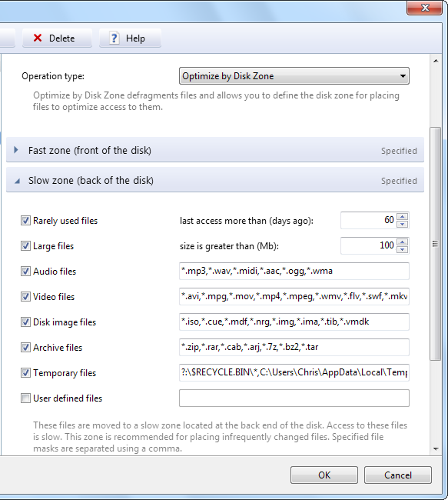Screen dimensions: 448x500
Task: Click the Audio files mask field
Action: click(x=294, y=271)
